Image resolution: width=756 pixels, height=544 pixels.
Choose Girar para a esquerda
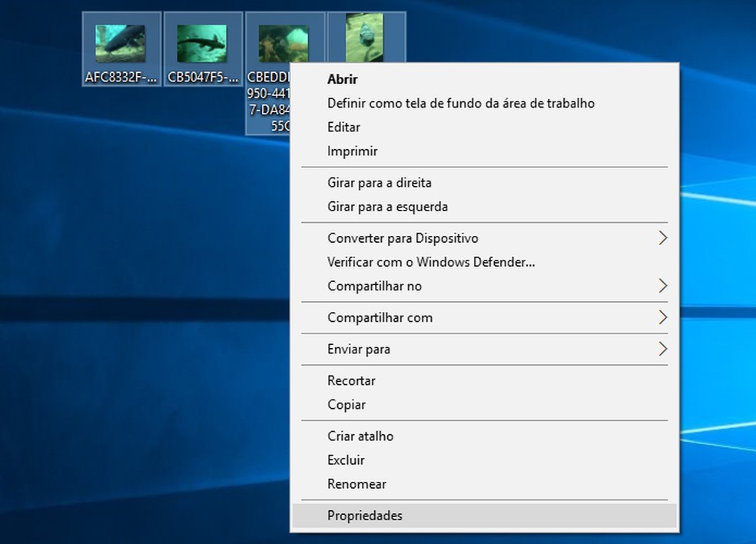coord(484,207)
